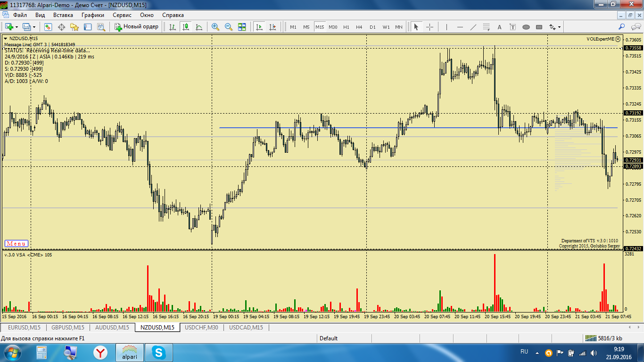The width and height of the screenshot is (644, 362).
Task: Expand the NZDUSD,M15 chart symbol arrow
Action: click(6, 38)
